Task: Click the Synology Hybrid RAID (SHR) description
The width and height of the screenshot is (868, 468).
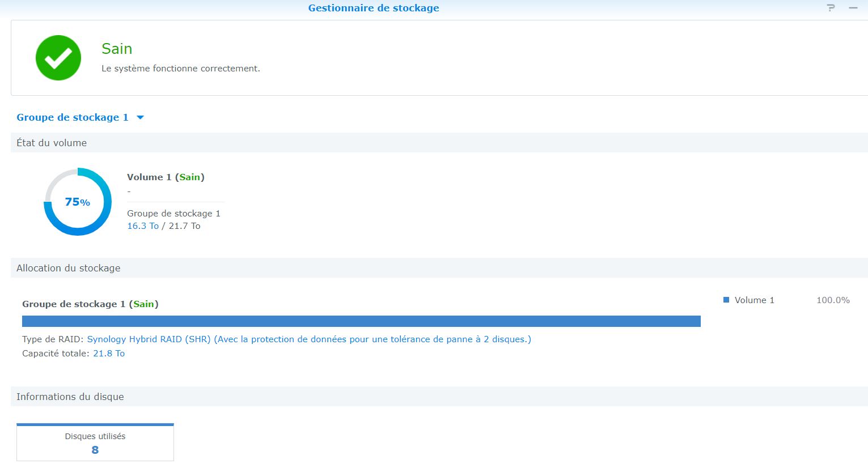Action: click(x=309, y=339)
